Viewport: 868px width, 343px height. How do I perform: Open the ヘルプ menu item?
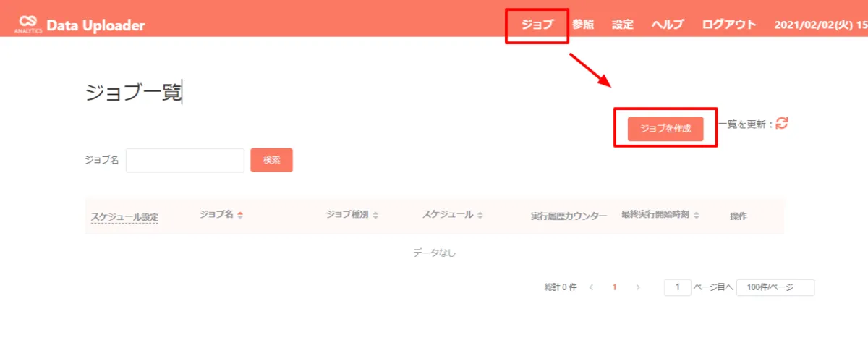point(668,25)
